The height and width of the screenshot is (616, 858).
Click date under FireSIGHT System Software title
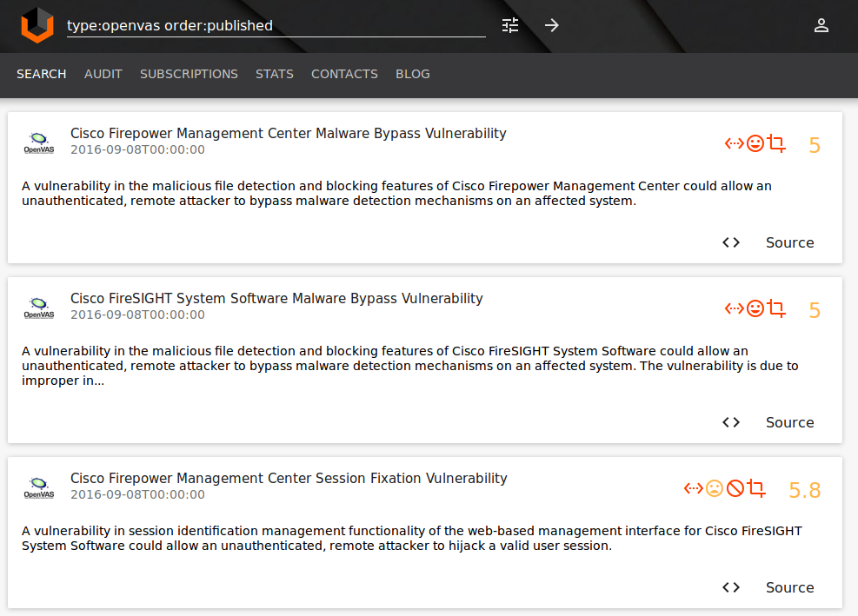click(137, 315)
